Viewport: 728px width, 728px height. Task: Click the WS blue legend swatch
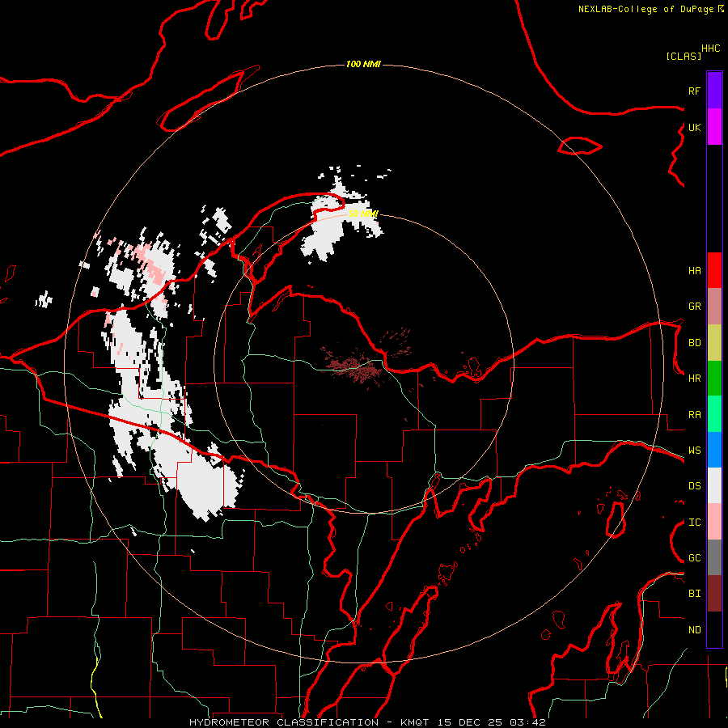[714, 450]
